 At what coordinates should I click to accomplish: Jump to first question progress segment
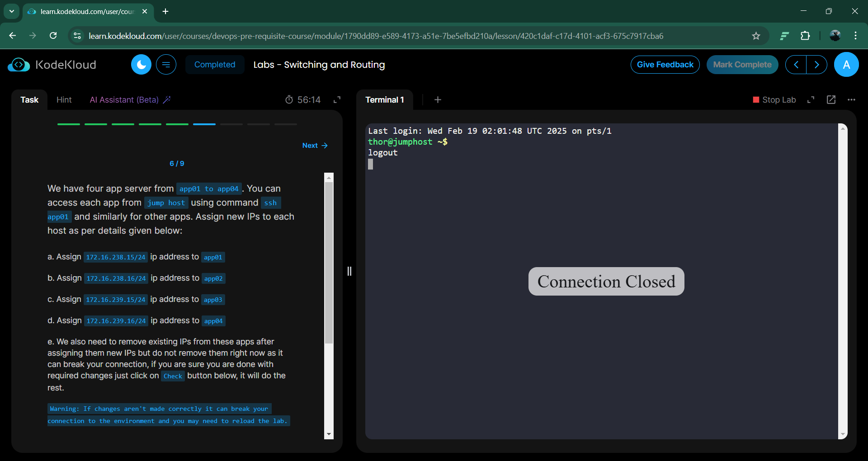69,124
